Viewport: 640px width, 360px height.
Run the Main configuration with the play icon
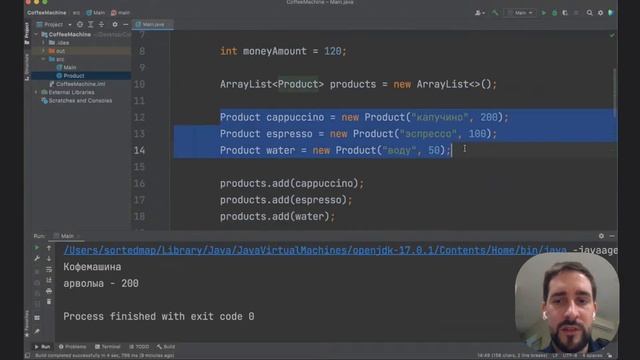(x=543, y=13)
